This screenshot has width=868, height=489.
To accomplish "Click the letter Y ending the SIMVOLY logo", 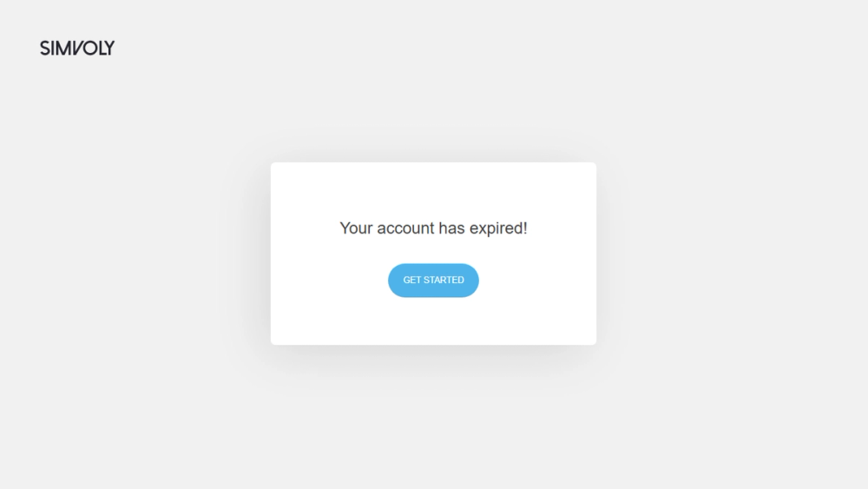I will 109,48.
